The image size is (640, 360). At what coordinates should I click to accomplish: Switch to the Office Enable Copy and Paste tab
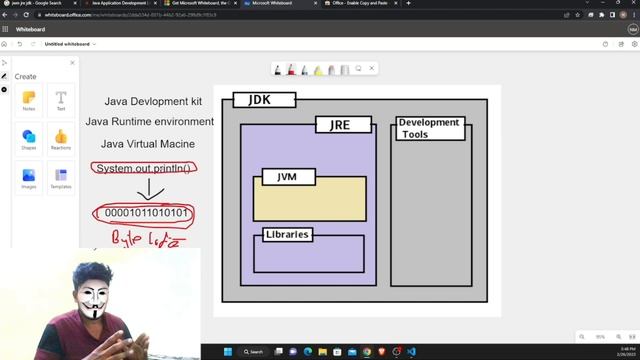pos(361,3)
